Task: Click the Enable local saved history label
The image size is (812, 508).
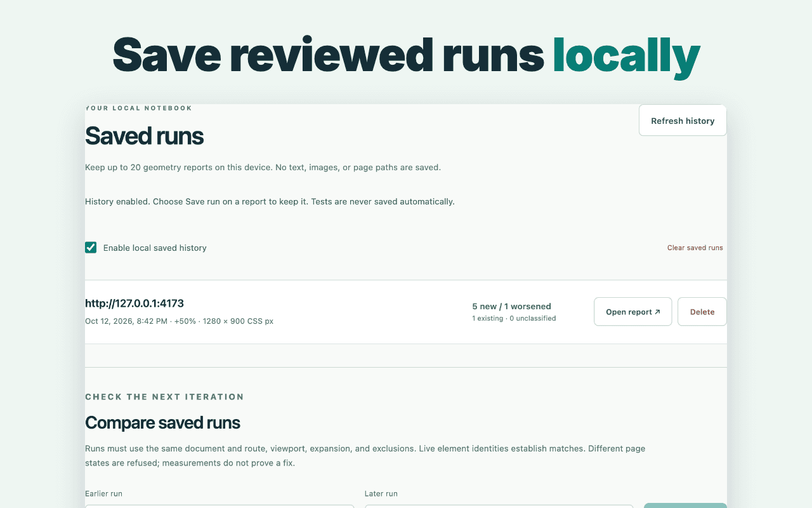Action: click(155, 248)
